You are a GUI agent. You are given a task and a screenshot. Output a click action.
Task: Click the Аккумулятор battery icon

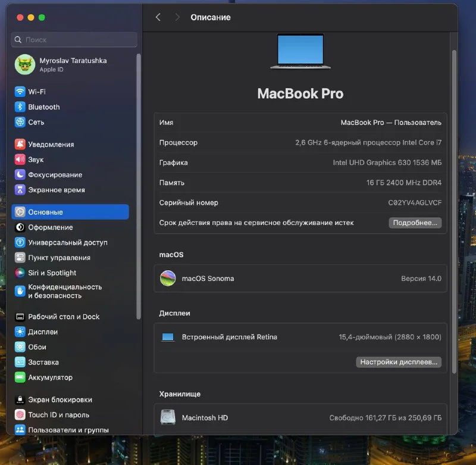tap(20, 377)
